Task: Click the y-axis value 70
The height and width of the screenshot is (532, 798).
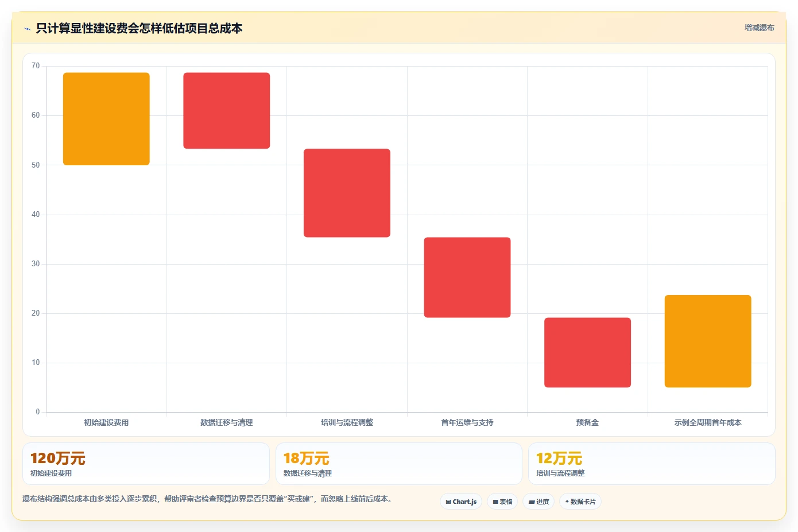Action: coord(36,66)
